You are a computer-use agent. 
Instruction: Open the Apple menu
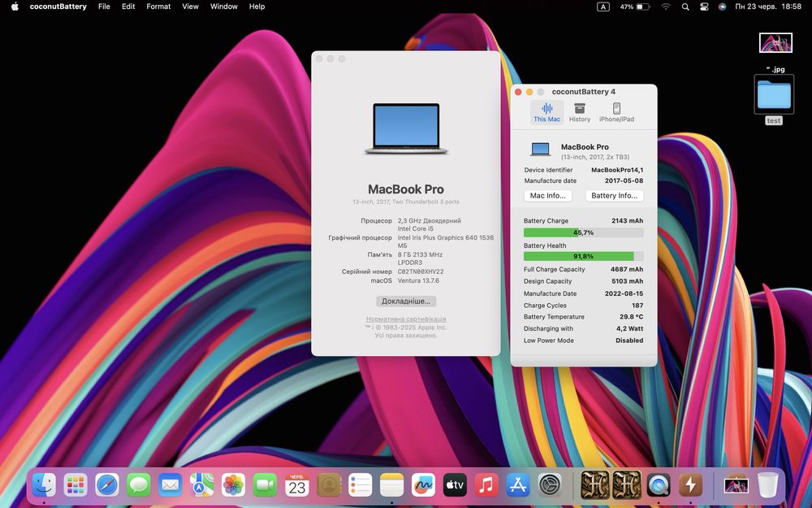click(15, 7)
